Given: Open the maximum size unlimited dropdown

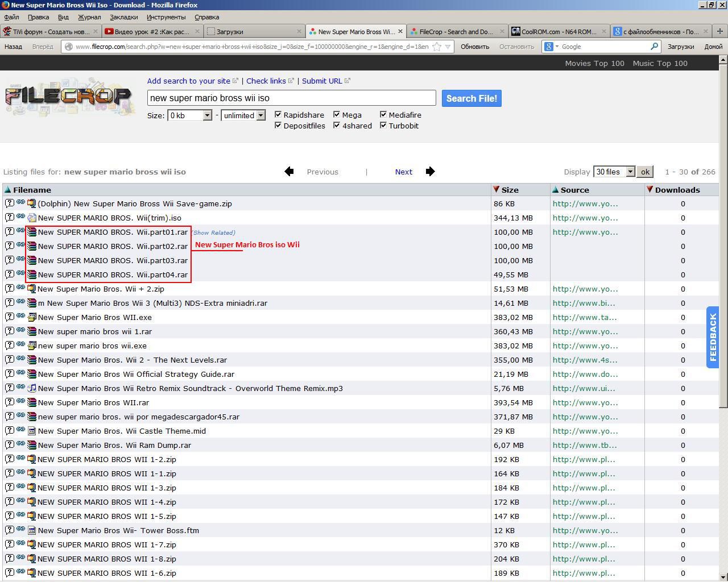Looking at the screenshot, I should pos(243,115).
